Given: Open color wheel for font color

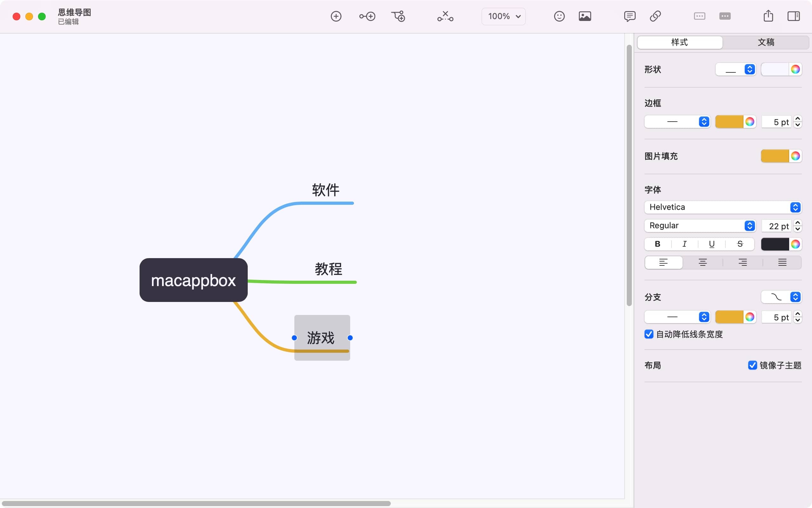Looking at the screenshot, I should point(795,244).
